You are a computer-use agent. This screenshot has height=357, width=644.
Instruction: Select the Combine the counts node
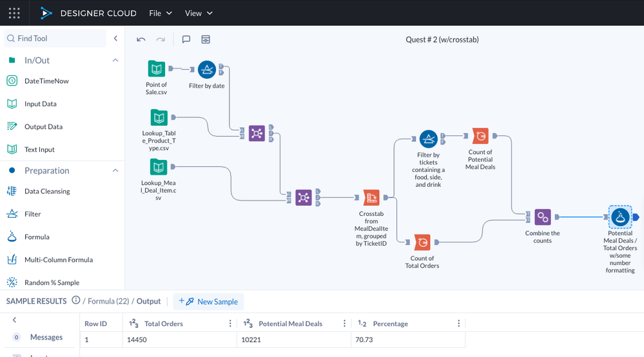tap(543, 217)
